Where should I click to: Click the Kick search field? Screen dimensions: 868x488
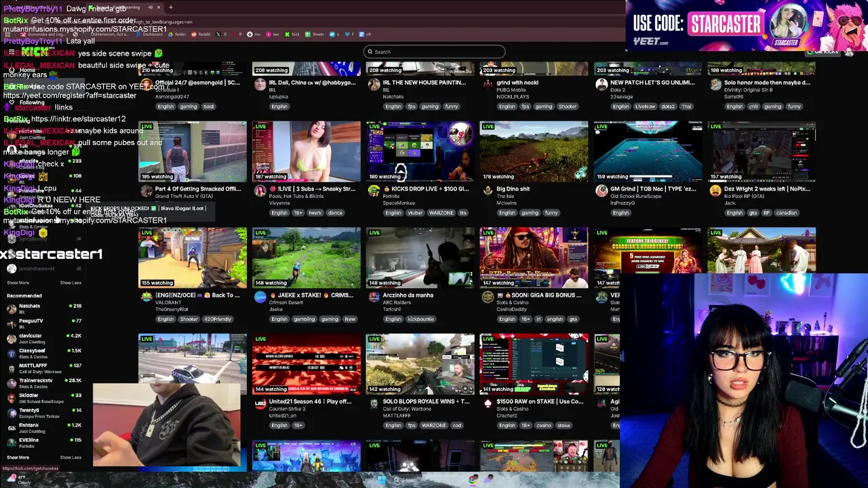[434, 52]
